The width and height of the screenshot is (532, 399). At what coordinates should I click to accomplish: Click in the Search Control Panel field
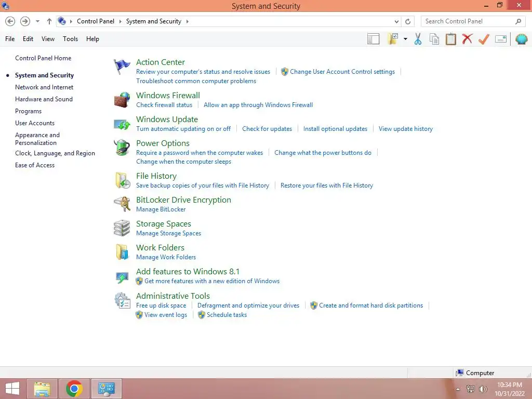pos(474,21)
